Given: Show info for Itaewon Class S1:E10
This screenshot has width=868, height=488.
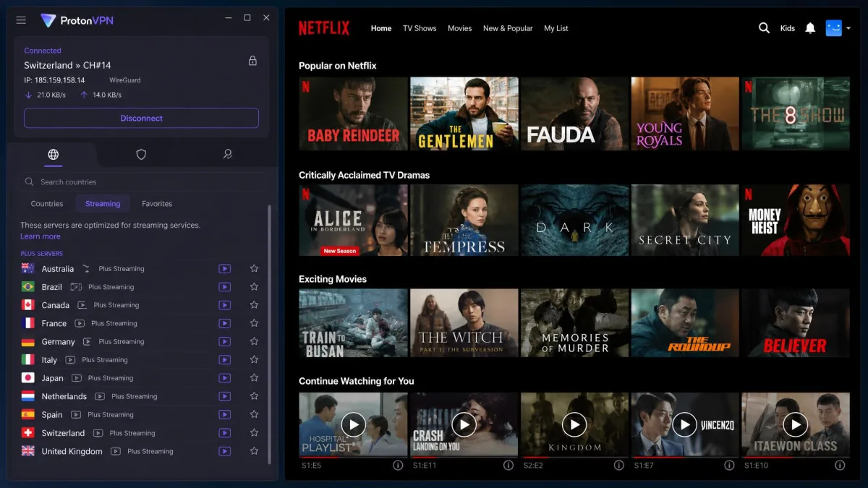Looking at the screenshot, I should (839, 466).
